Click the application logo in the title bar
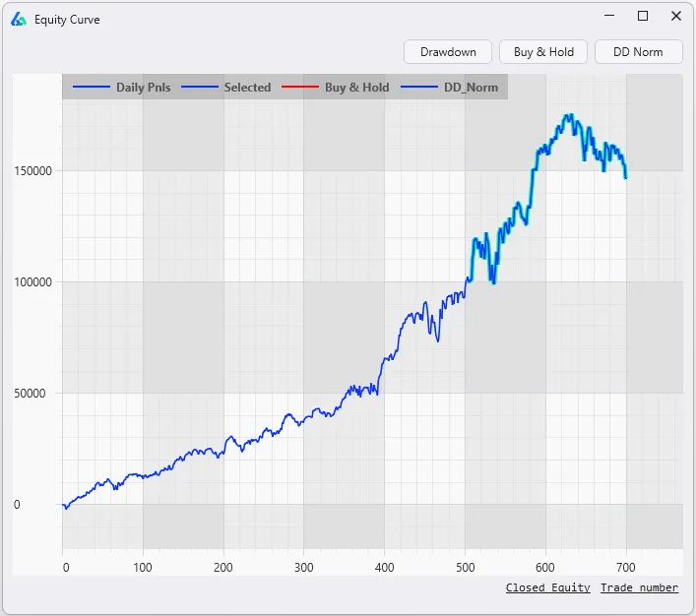This screenshot has width=696, height=616. coord(19,19)
